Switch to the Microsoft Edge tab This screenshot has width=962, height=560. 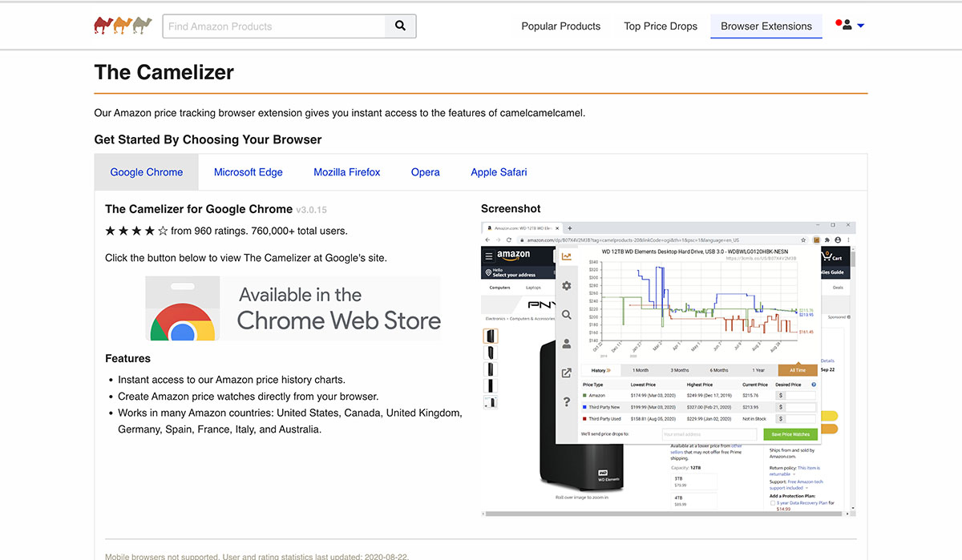[x=249, y=171]
